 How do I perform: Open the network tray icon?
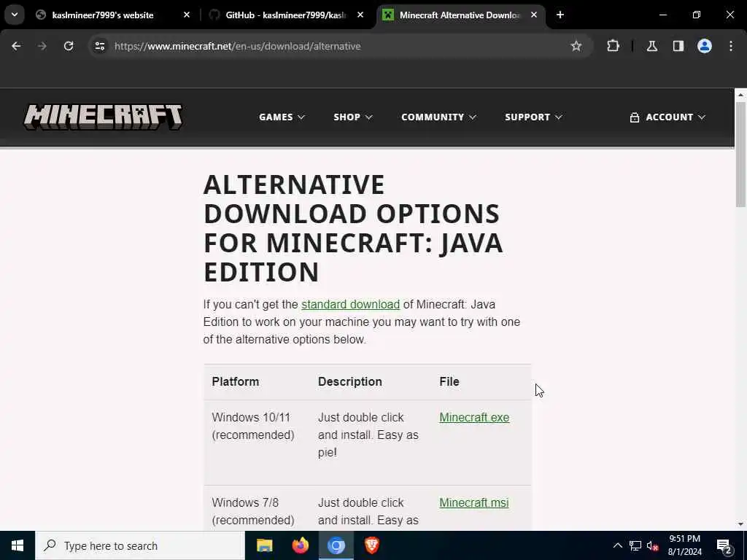click(635, 545)
